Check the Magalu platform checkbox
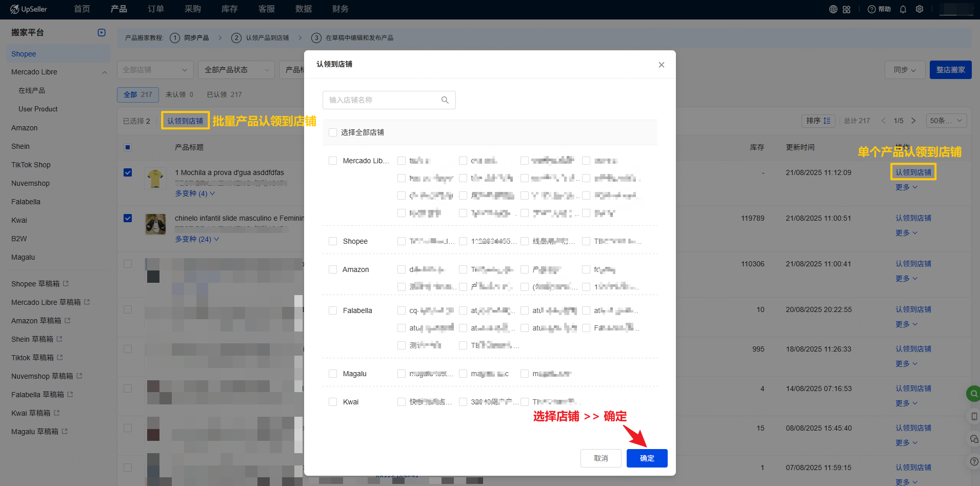 click(333, 374)
